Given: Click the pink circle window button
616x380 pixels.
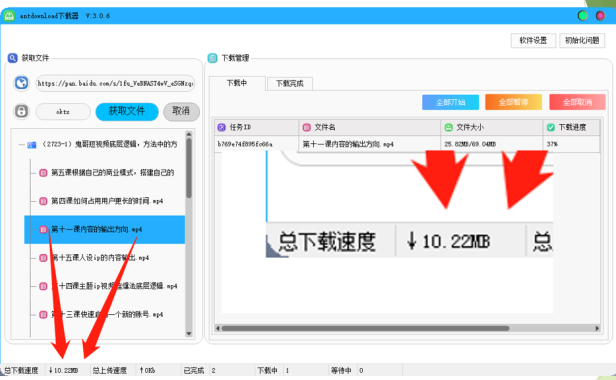Looking at the screenshot, I should 600,16.
